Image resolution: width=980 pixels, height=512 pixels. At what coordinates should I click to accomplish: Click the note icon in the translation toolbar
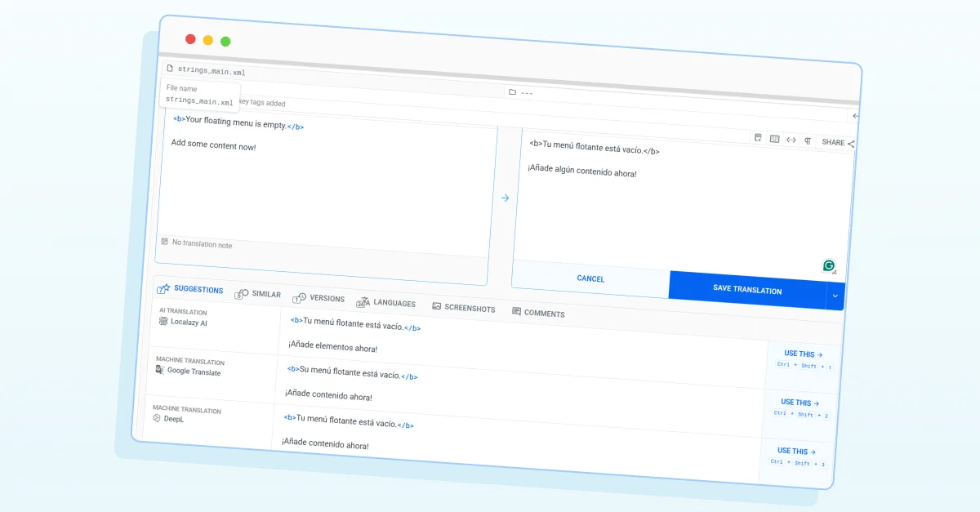point(758,138)
